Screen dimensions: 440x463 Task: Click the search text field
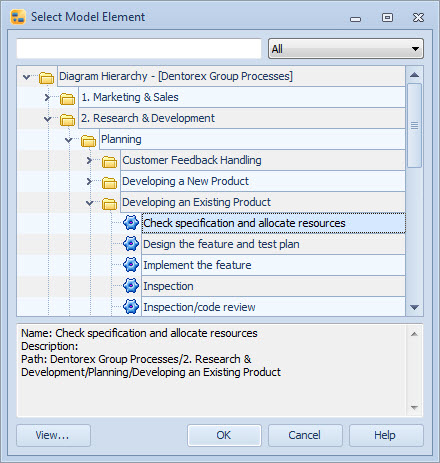(139, 49)
